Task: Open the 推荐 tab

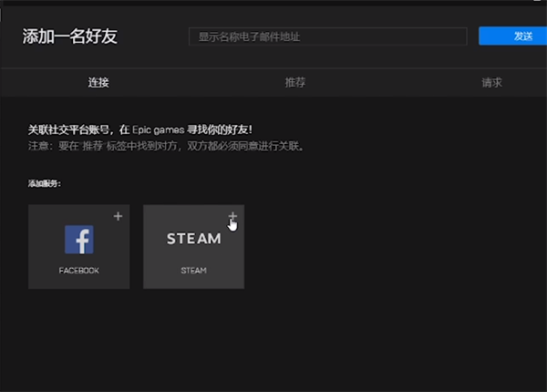Action: tap(295, 83)
